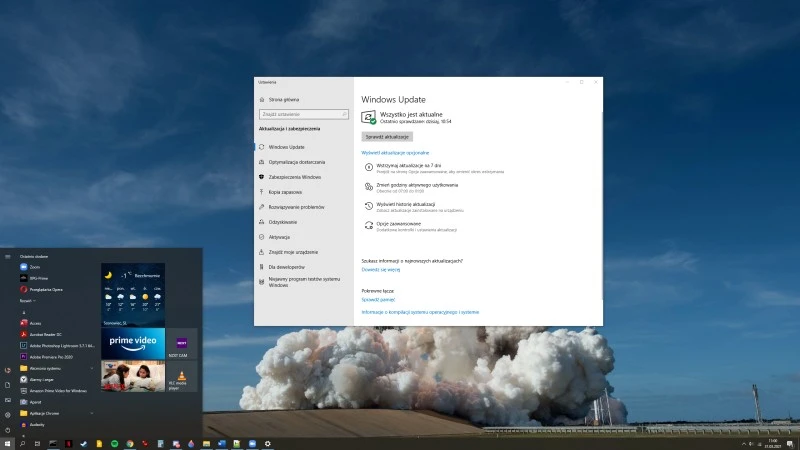Click the Dowiedz się więcej link
The height and width of the screenshot is (450, 800).
pos(381,269)
